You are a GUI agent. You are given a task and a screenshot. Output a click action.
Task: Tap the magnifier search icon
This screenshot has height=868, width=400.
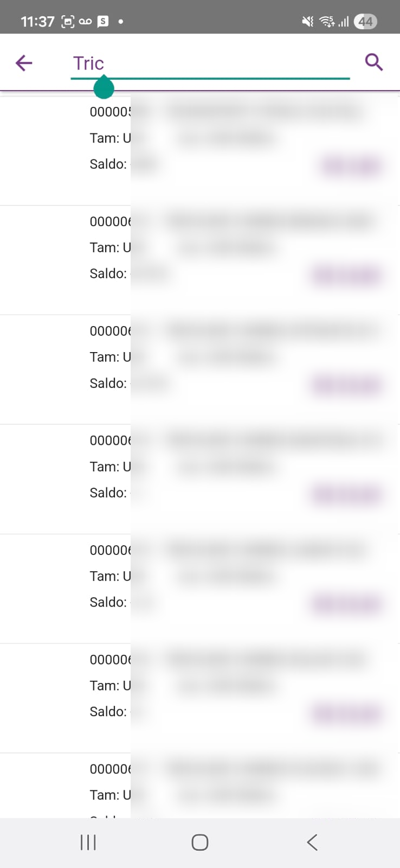(x=374, y=62)
